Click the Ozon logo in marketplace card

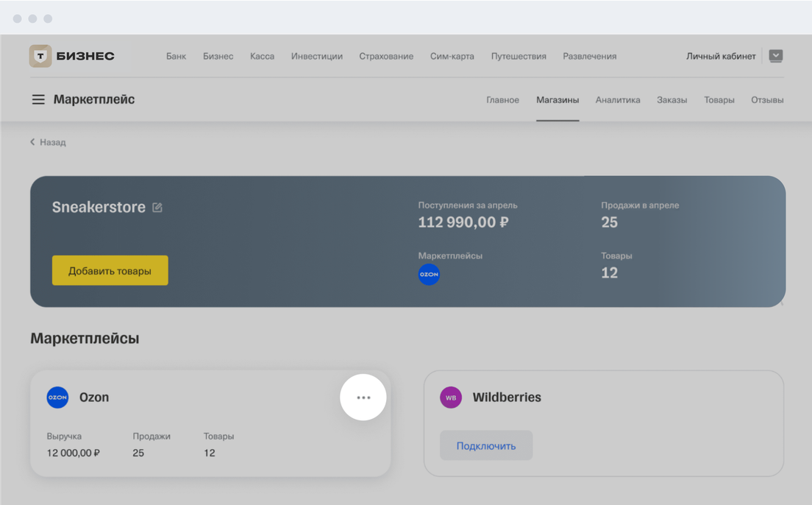coord(57,398)
